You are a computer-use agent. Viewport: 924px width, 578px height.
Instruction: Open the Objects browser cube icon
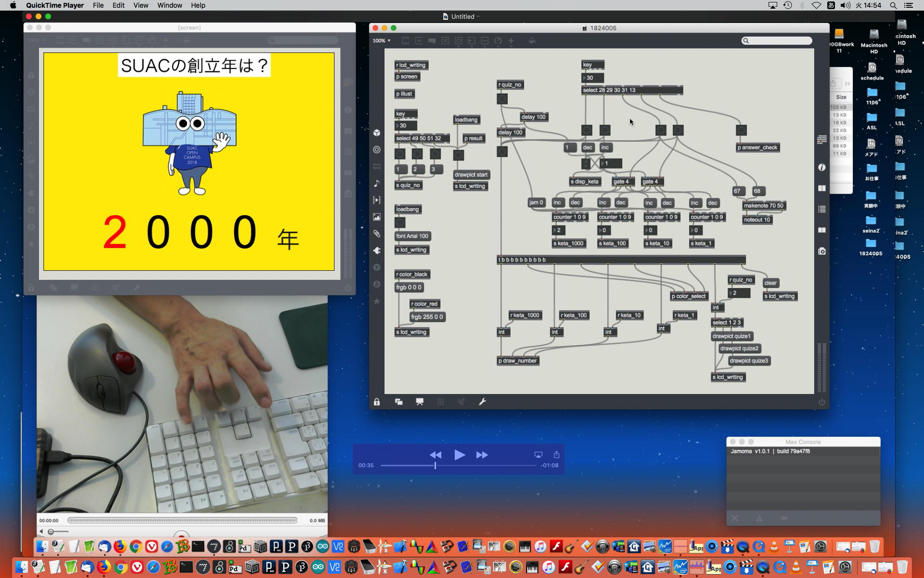click(377, 133)
